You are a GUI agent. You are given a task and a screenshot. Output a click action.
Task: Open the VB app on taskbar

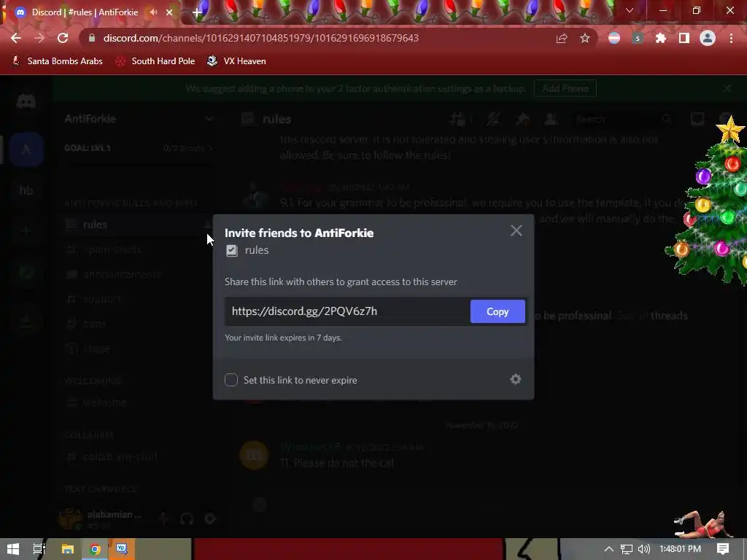[x=122, y=549]
